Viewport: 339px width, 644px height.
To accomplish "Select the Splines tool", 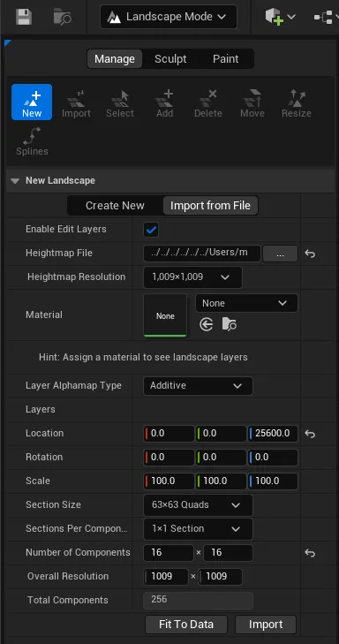I will tap(32, 141).
